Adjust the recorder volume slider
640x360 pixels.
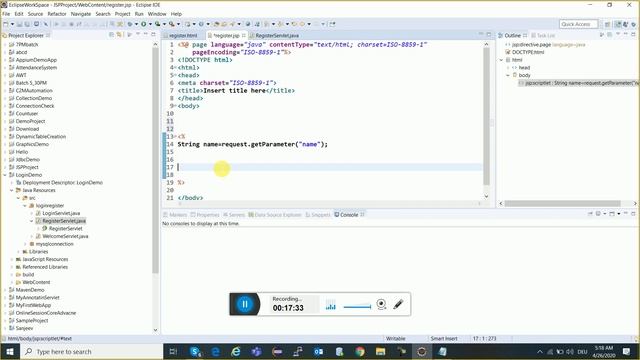point(357,307)
